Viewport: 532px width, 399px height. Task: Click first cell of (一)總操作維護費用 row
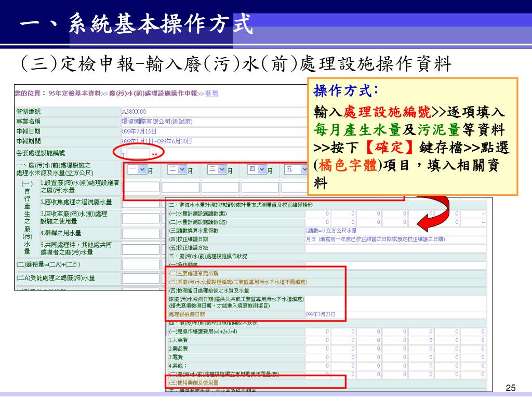pos(317,331)
